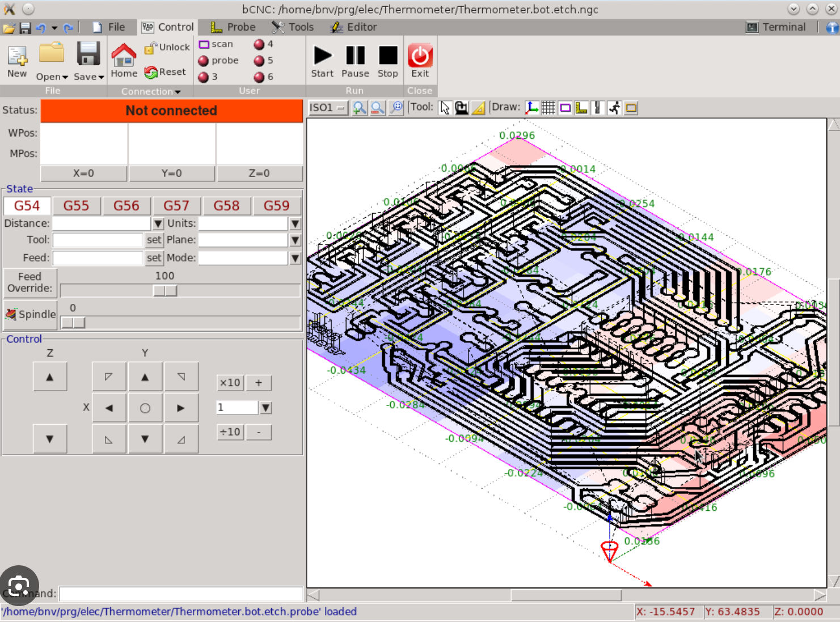
Task: Toggle grid display in canvas toolbar
Action: pyautogui.click(x=548, y=108)
